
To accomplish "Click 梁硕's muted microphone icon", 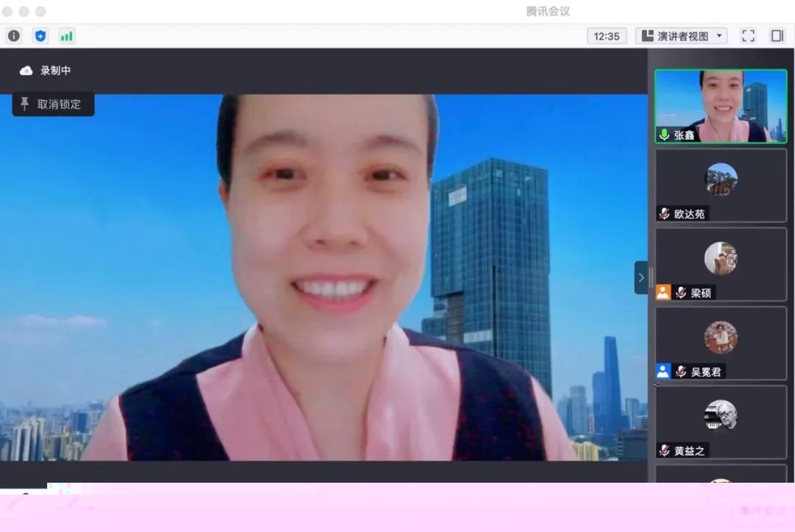I will pos(682,293).
